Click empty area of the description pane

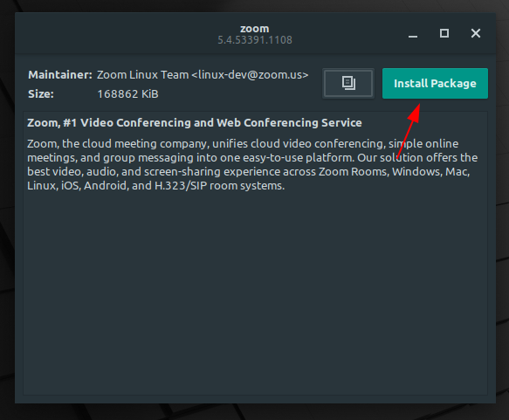tap(255, 293)
